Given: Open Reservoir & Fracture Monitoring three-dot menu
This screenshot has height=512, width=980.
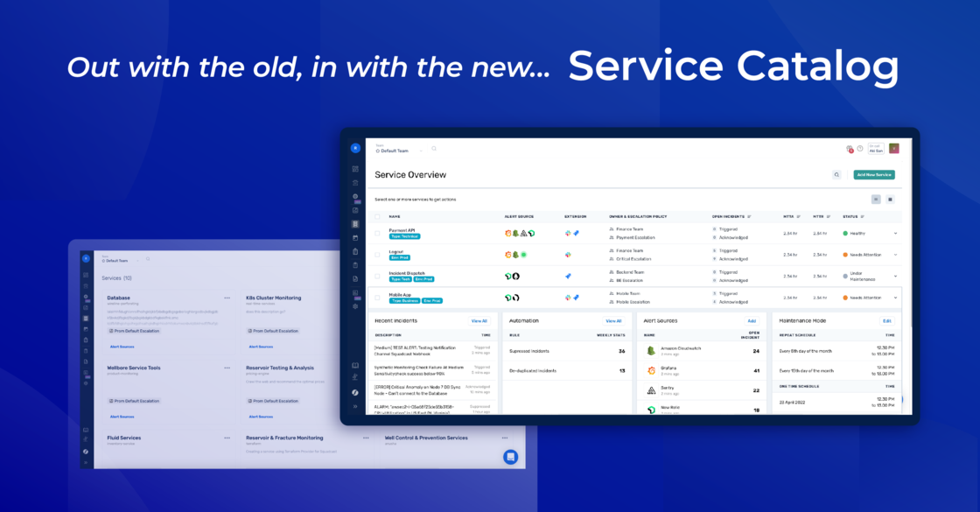Looking at the screenshot, I should tap(366, 438).
